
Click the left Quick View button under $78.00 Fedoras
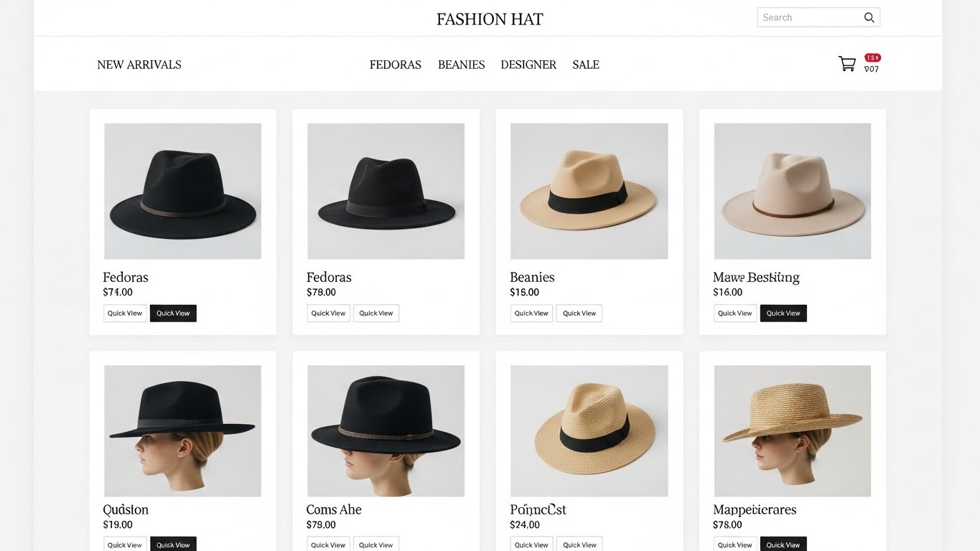click(328, 314)
